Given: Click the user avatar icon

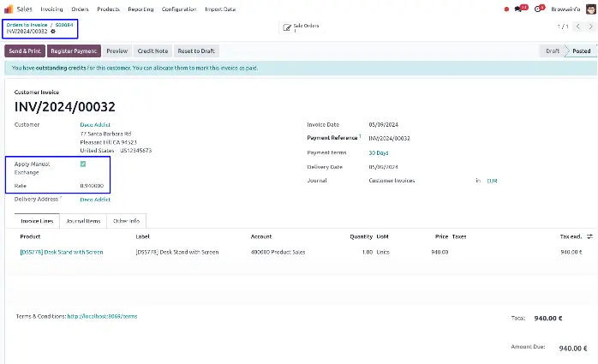Looking at the screenshot, I should [590, 9].
